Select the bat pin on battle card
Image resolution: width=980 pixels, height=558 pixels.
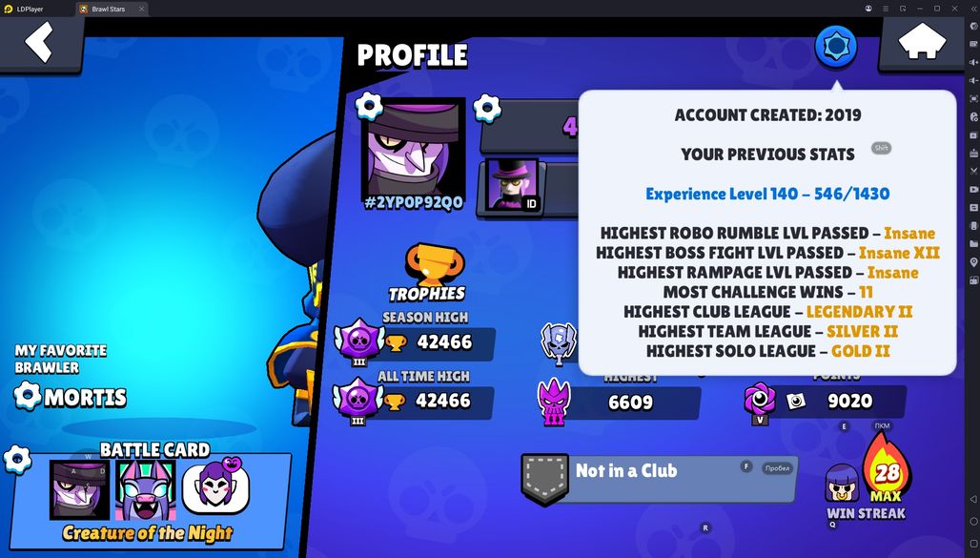(x=146, y=490)
